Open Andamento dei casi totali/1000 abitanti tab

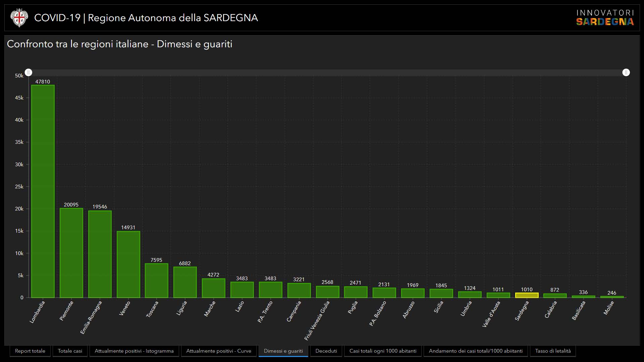(476, 351)
